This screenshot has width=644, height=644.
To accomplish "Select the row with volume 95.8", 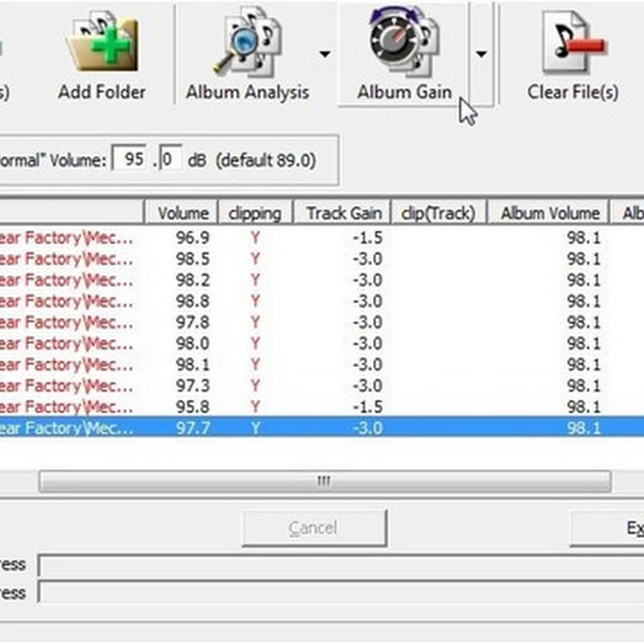I will [x=322, y=407].
